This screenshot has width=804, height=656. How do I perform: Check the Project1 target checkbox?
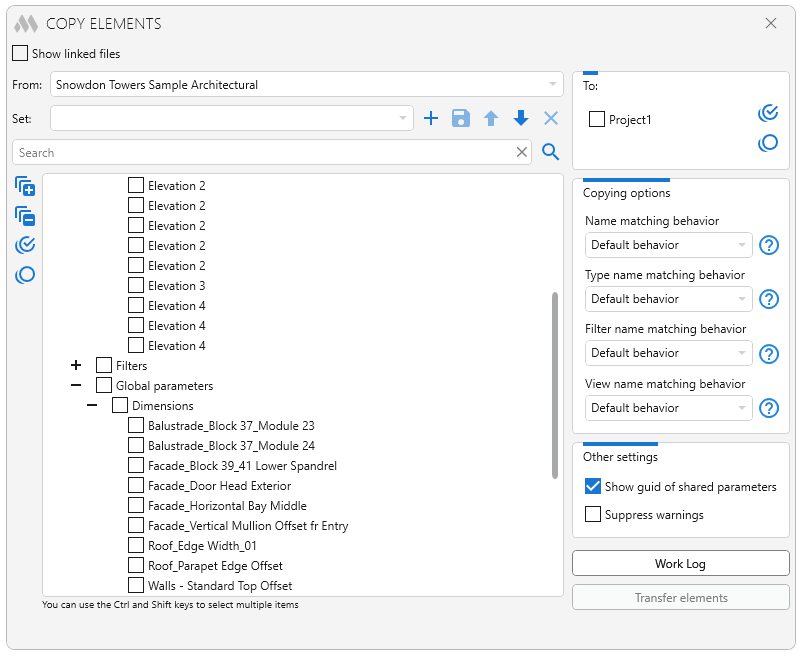point(596,120)
